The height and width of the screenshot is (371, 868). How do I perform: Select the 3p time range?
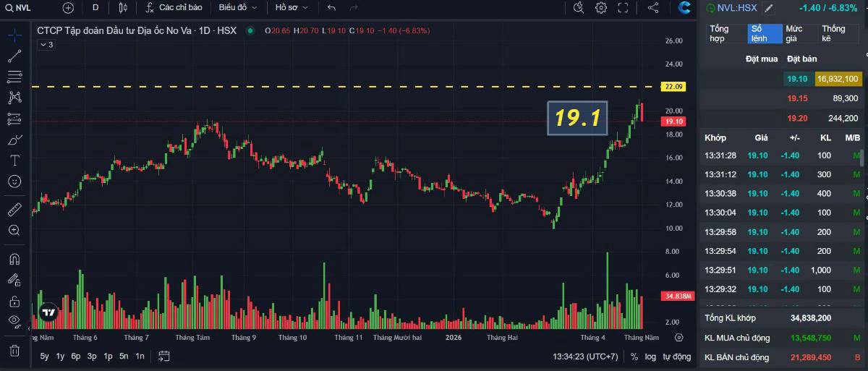(92, 356)
